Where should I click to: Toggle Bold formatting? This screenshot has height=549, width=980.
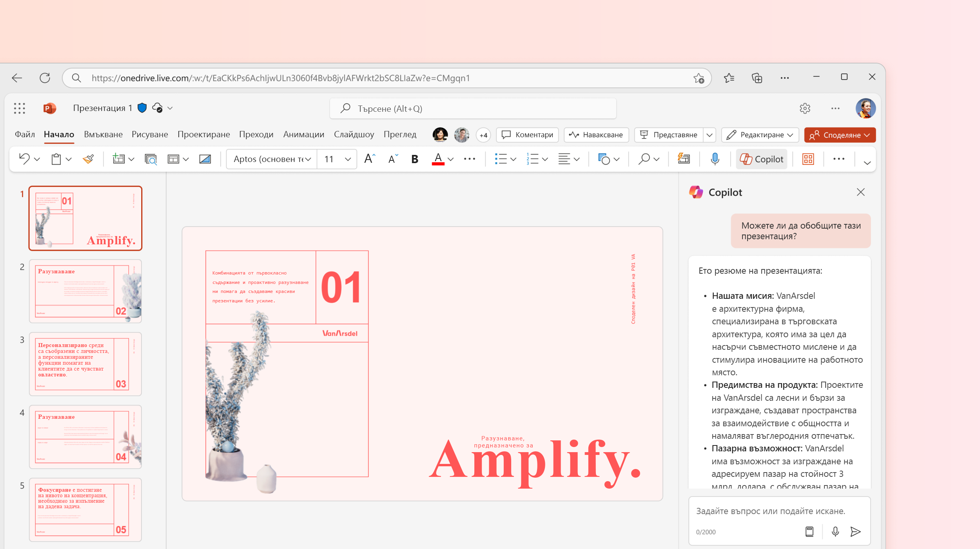click(415, 159)
